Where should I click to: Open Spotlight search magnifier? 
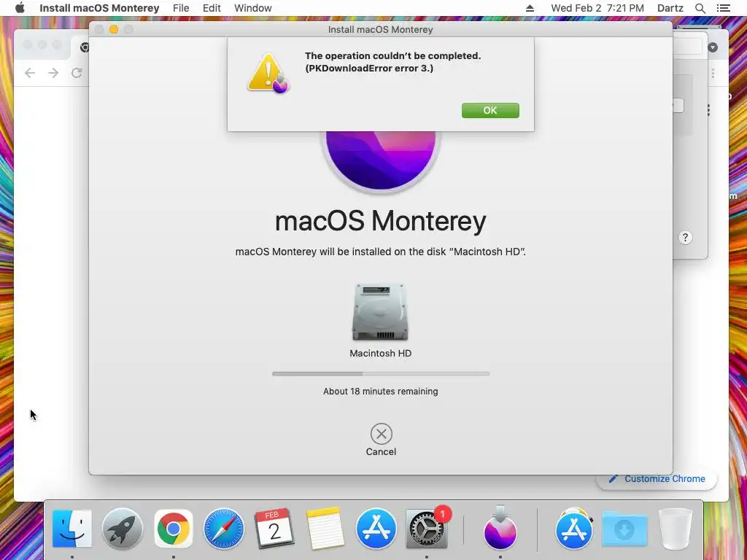pyautogui.click(x=700, y=8)
